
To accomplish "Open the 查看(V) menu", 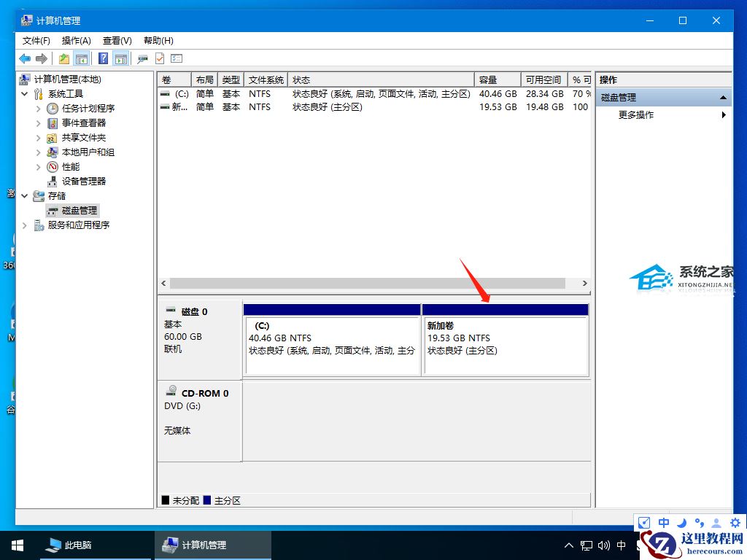I will click(x=117, y=41).
